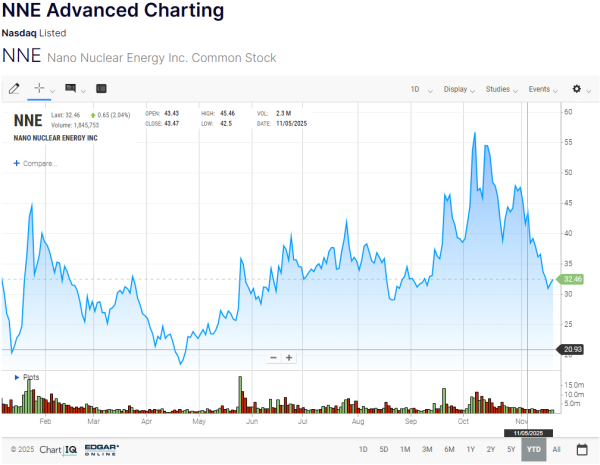Click Compare to add a symbol
The image size is (600, 465).
point(36,162)
